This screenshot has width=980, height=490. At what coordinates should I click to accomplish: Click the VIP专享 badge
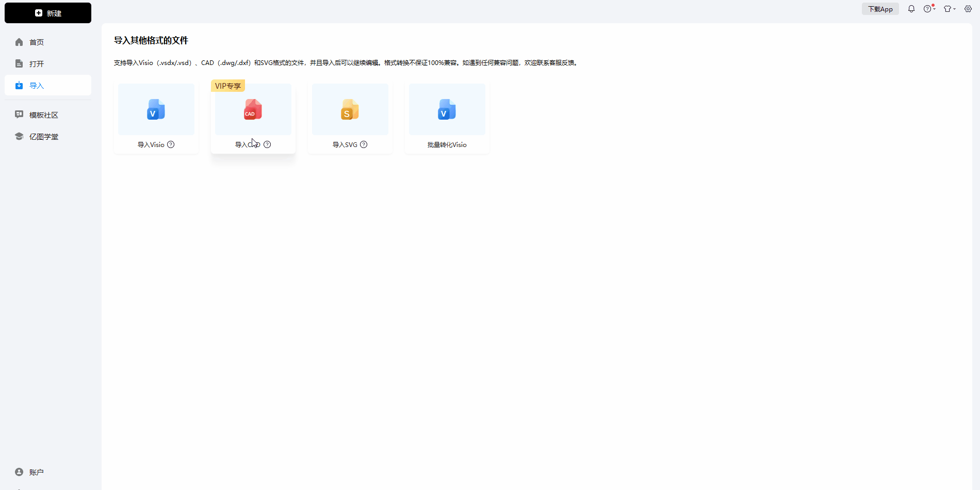[228, 86]
